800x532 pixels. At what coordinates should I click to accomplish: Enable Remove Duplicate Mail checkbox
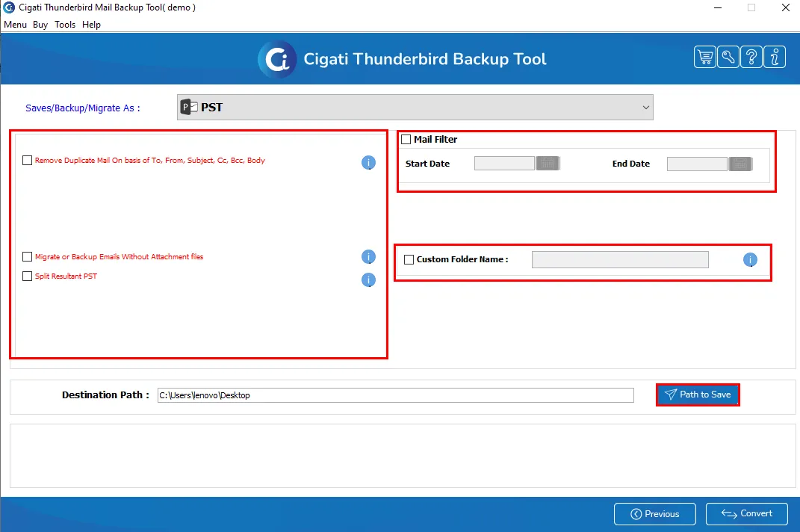tap(28, 161)
